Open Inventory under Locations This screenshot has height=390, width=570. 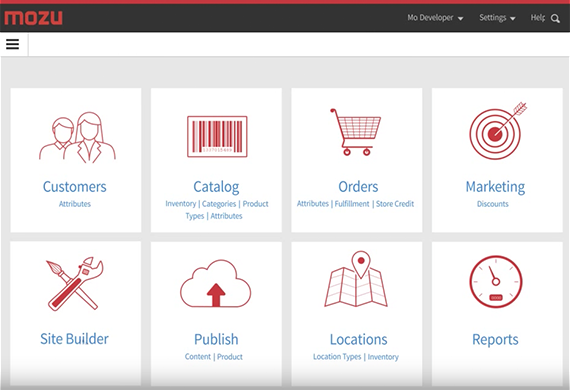pos(383,357)
